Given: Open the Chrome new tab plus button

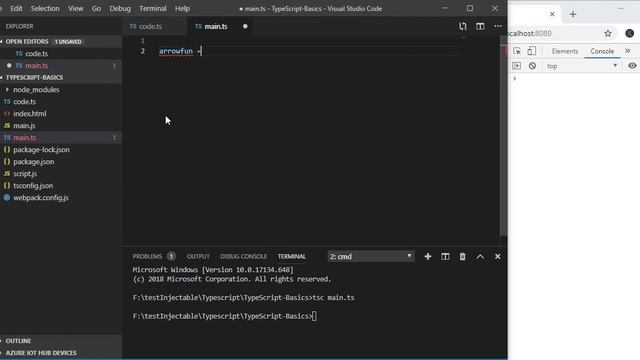Looking at the screenshot, I should tap(573, 14).
